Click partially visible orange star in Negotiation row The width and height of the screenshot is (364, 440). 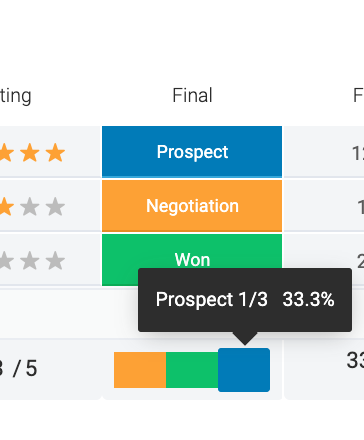tap(7, 206)
